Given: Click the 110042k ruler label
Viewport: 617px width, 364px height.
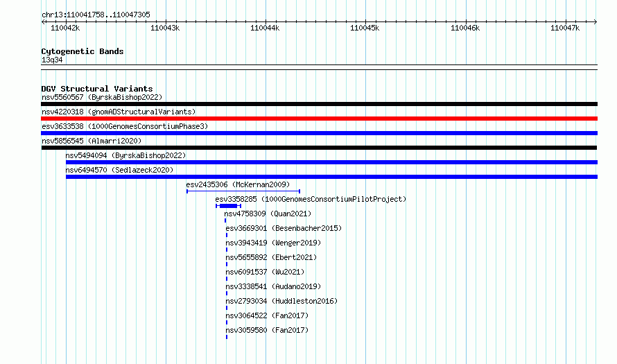Looking at the screenshot, I should 65,28.
